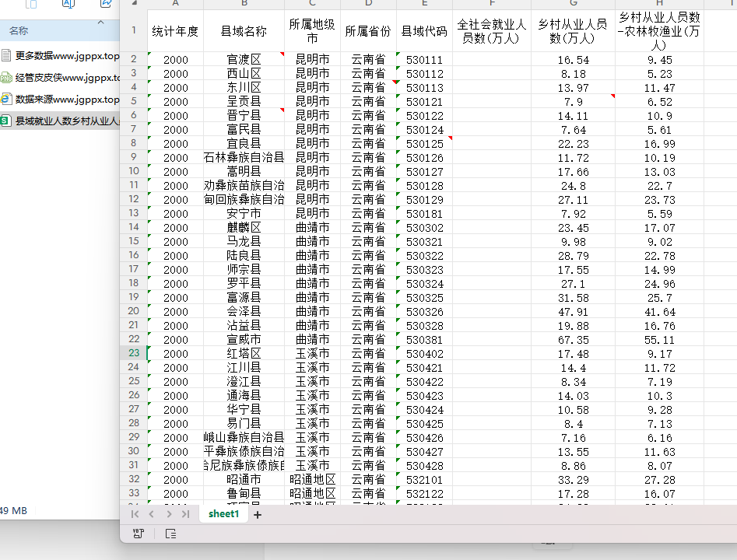Click the WPS spreadsheet icon of 县域就业人数 file
Screen dimensions: 737x560
[5, 121]
